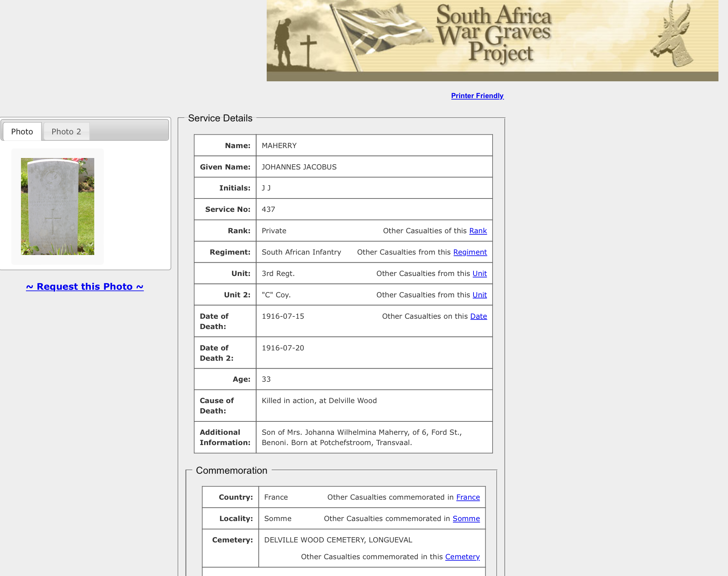Show casualties commemorated in France
Viewport: 728px width, 576px height.
click(468, 497)
